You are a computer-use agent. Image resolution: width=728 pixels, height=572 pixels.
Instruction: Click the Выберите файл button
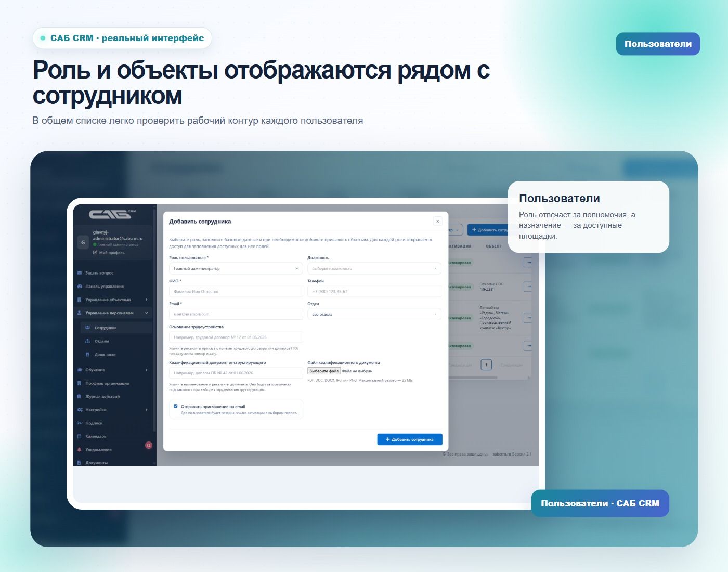pos(324,371)
